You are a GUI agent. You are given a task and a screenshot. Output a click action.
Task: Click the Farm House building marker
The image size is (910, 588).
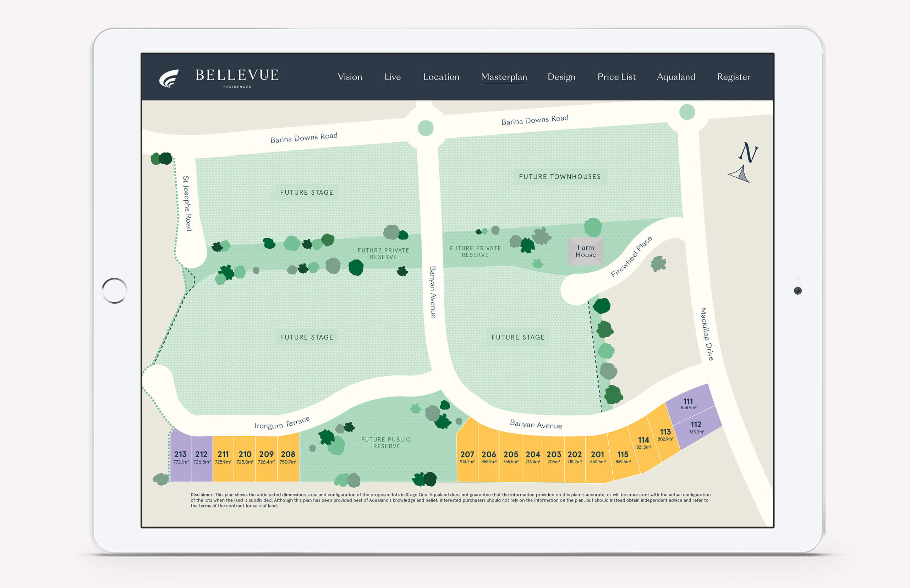coord(585,251)
